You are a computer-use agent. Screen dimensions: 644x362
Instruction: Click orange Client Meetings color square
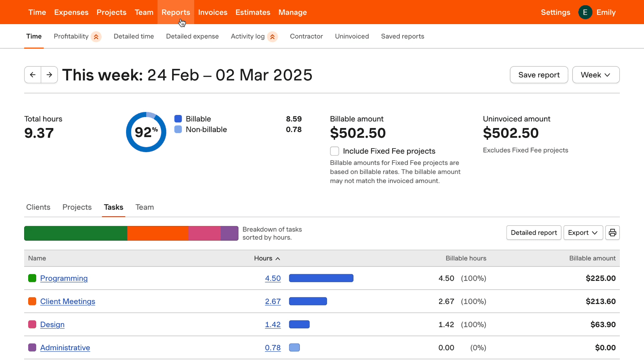pos(32,301)
